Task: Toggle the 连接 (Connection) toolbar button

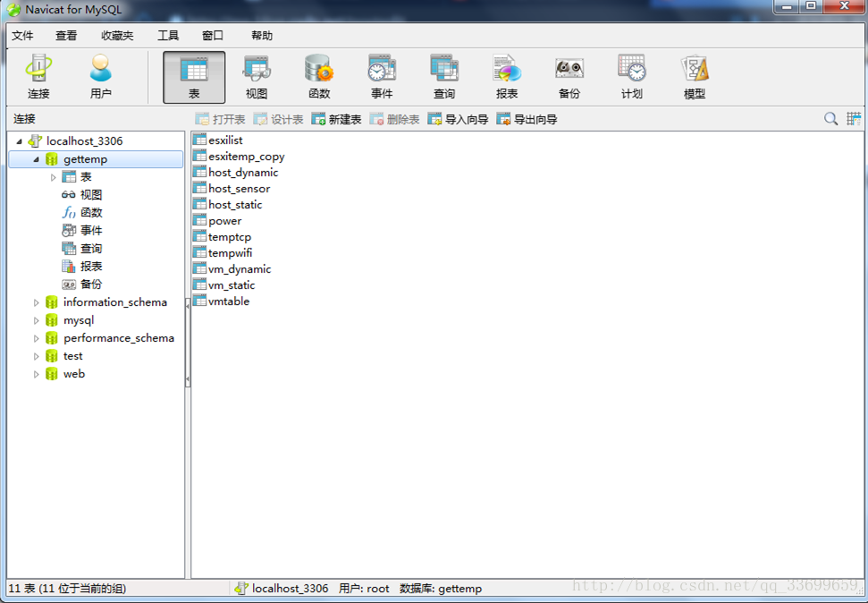Action: [37, 75]
